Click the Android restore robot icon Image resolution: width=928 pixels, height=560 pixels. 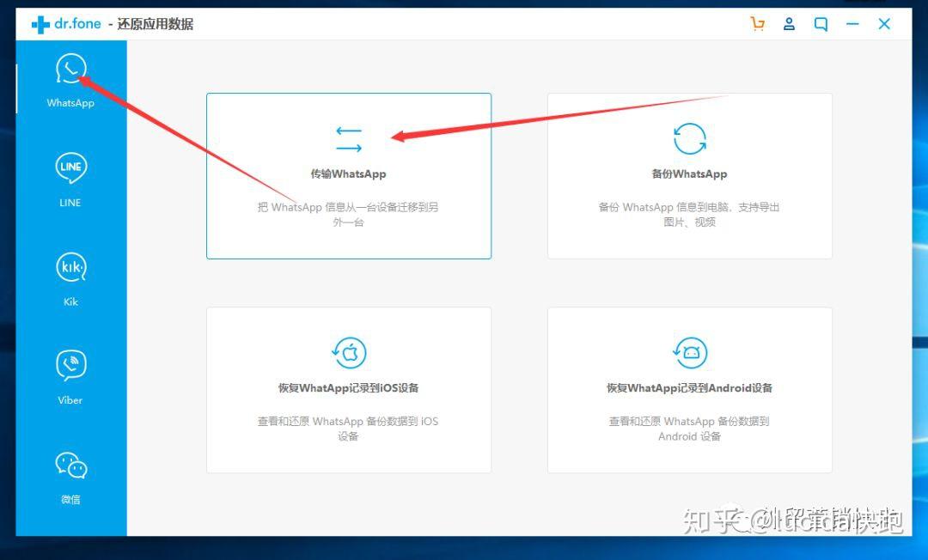[689, 353]
